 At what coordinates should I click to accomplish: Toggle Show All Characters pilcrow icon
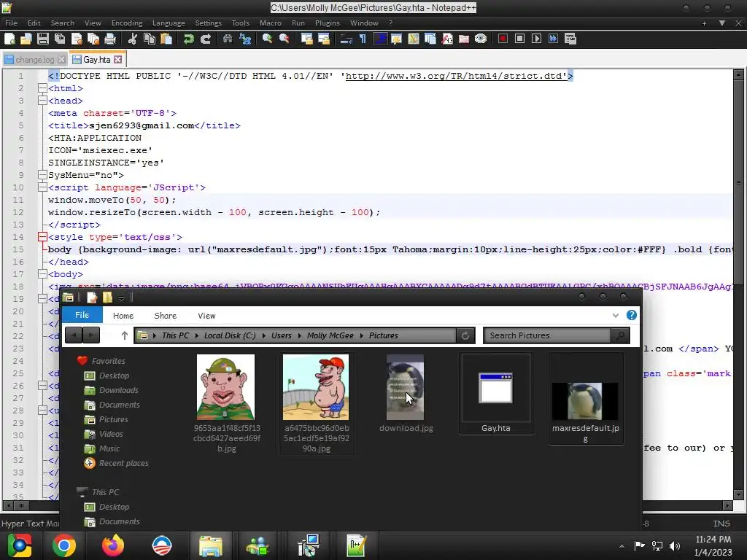tap(363, 39)
